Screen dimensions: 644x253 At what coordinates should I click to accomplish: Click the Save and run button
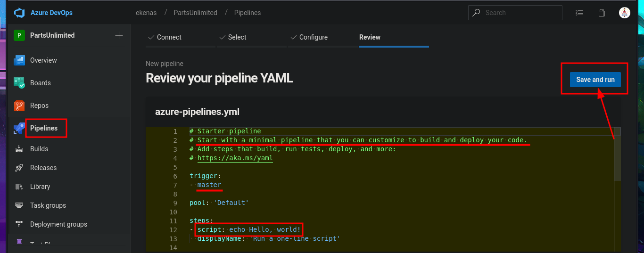595,80
